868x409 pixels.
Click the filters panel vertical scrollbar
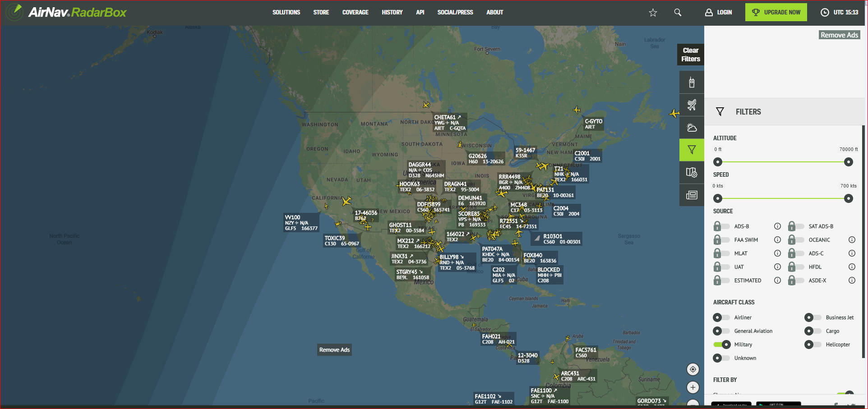tap(863, 241)
